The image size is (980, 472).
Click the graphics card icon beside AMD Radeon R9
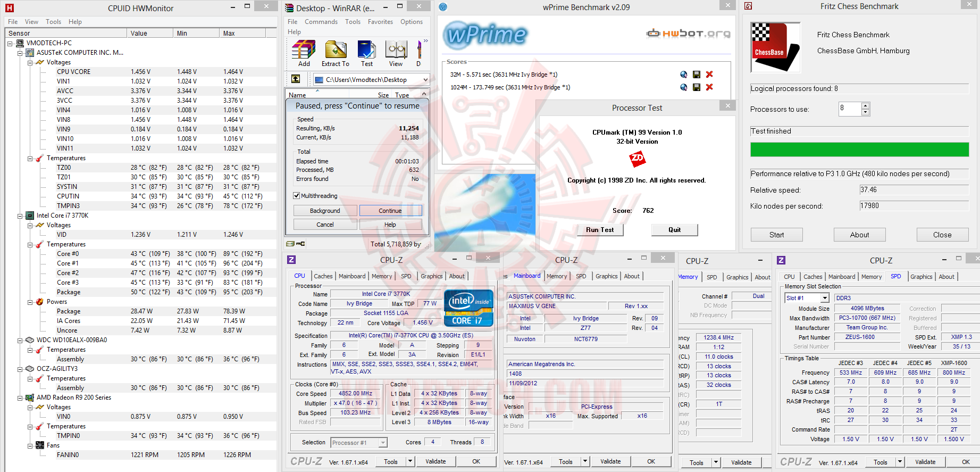(x=30, y=398)
